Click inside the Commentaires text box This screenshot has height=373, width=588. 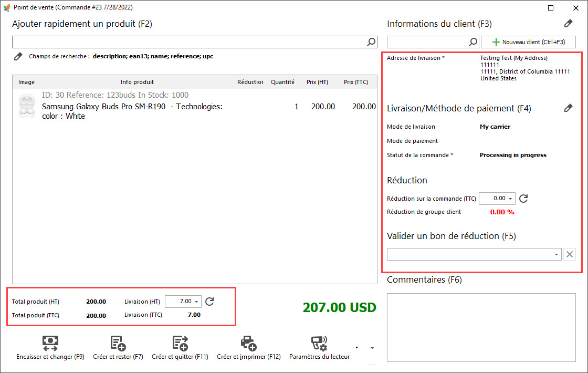coord(481,328)
